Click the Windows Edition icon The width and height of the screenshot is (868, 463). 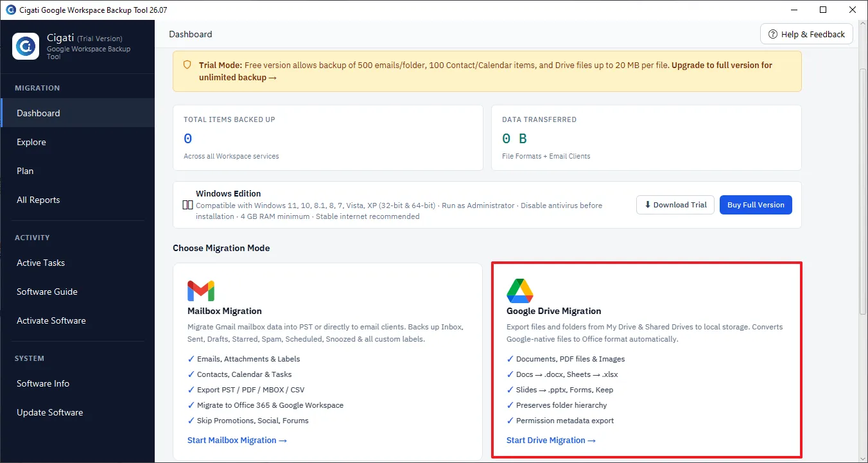tap(188, 205)
